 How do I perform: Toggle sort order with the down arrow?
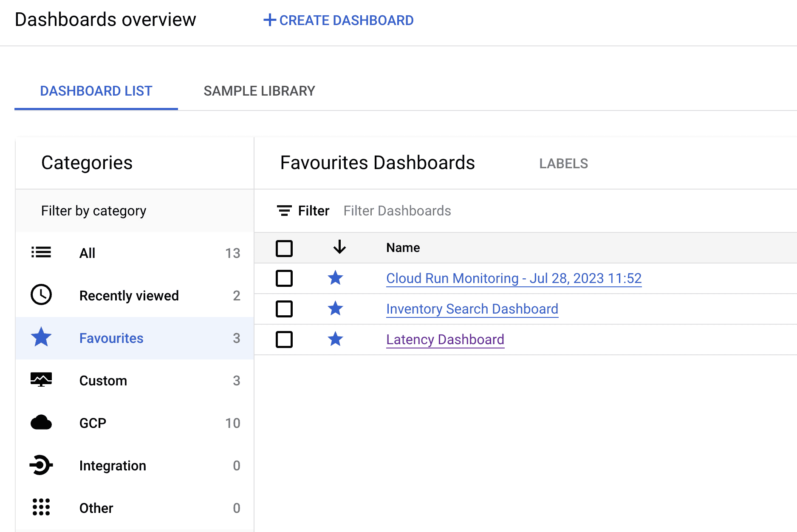pyautogui.click(x=339, y=247)
